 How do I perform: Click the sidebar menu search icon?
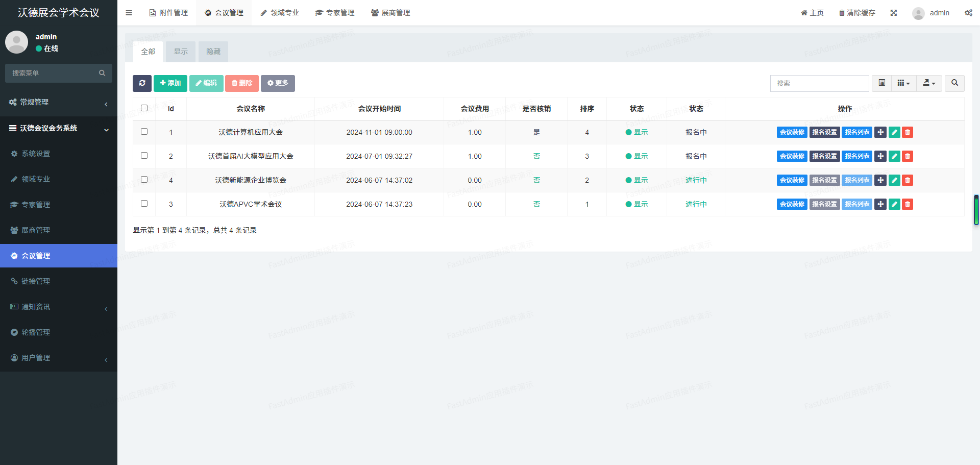[102, 73]
